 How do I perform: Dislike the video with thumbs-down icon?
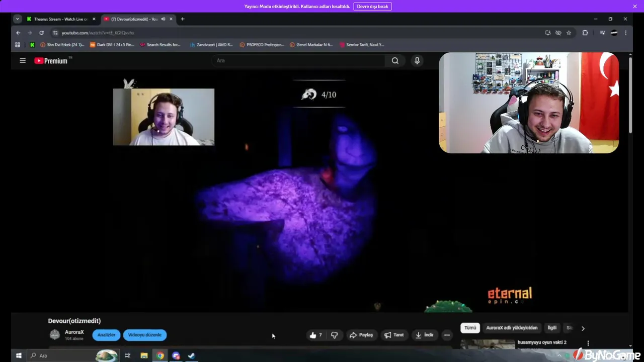[x=334, y=335]
